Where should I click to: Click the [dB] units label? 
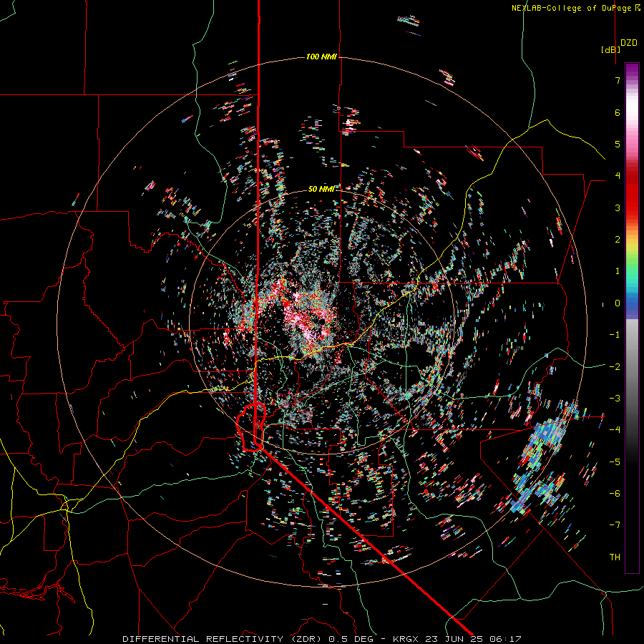coord(611,49)
